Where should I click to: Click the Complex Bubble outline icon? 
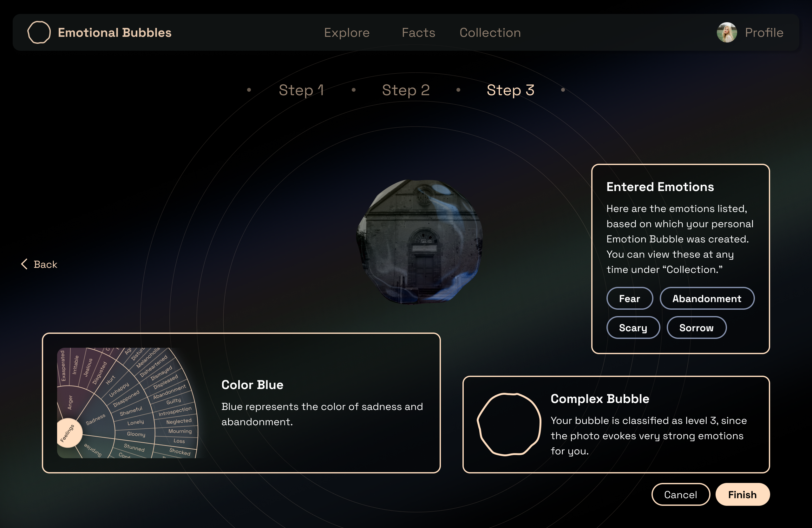click(509, 424)
